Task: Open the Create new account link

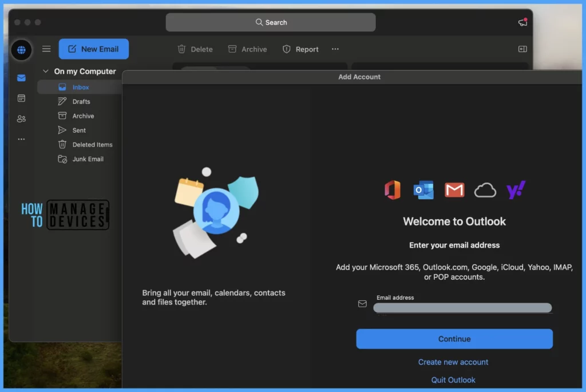Action: click(453, 362)
